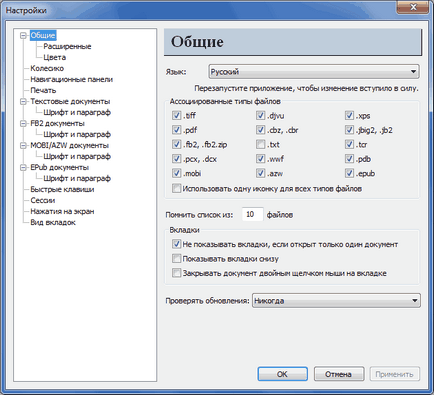Screen dimensions: 434x395
Task: Open Навигационные панели settings
Action: (x=72, y=79)
